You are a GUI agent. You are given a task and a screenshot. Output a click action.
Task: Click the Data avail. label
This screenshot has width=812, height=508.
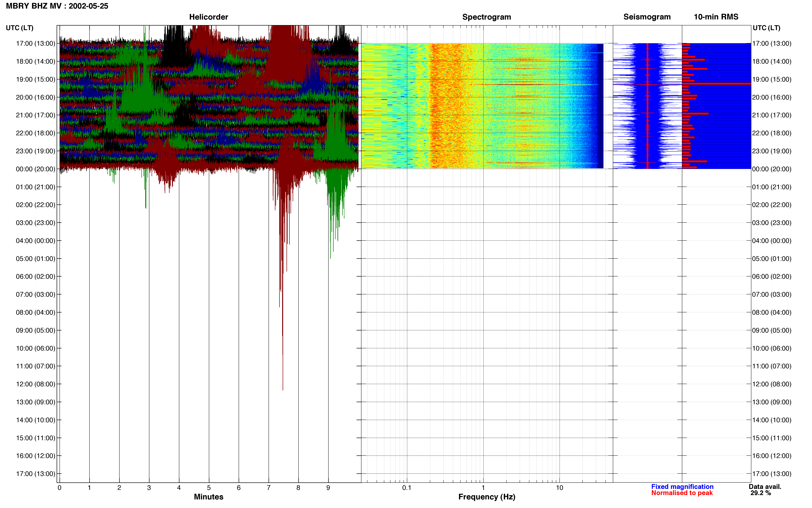[765, 486]
